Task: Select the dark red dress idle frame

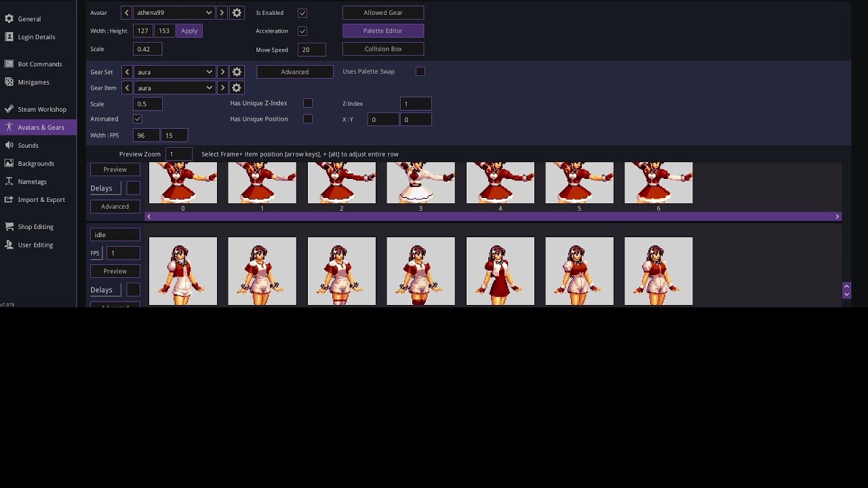Action: point(500,271)
